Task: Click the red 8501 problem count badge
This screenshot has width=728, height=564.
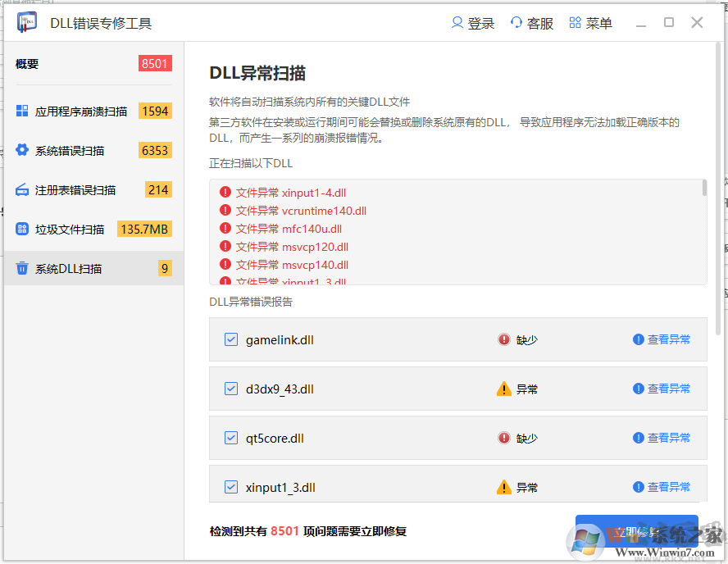Action: click(x=155, y=63)
